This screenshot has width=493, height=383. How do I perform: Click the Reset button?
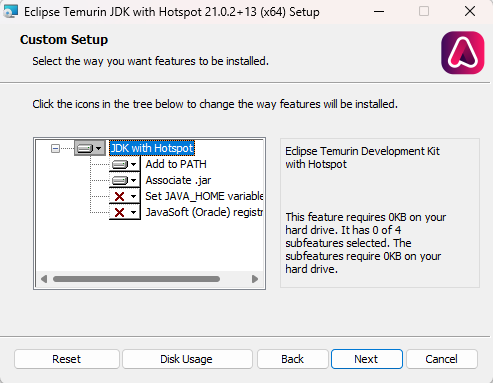pos(67,359)
